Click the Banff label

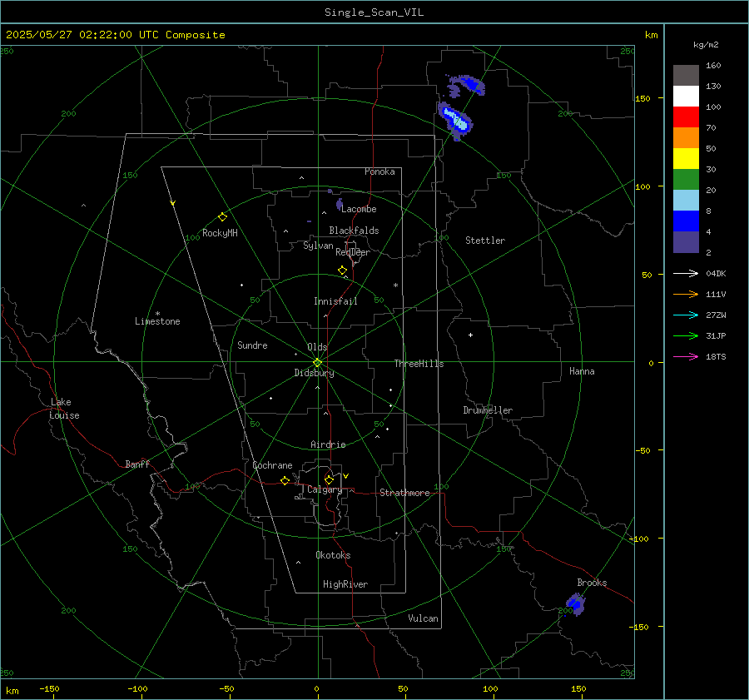click(137, 464)
